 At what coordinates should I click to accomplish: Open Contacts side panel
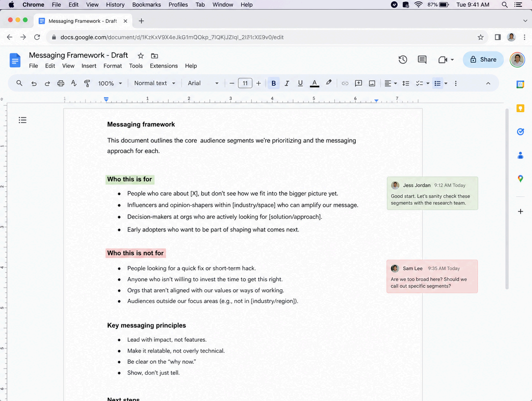pyautogui.click(x=520, y=155)
